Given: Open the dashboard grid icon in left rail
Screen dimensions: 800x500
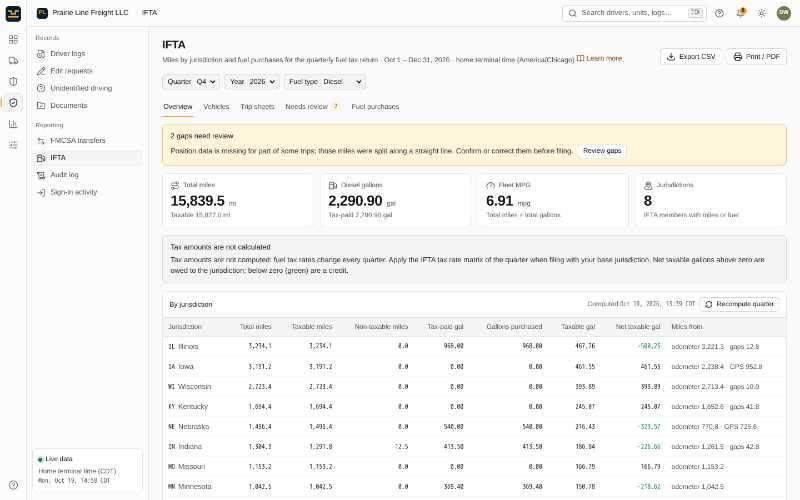Looking at the screenshot, I should point(13,39).
